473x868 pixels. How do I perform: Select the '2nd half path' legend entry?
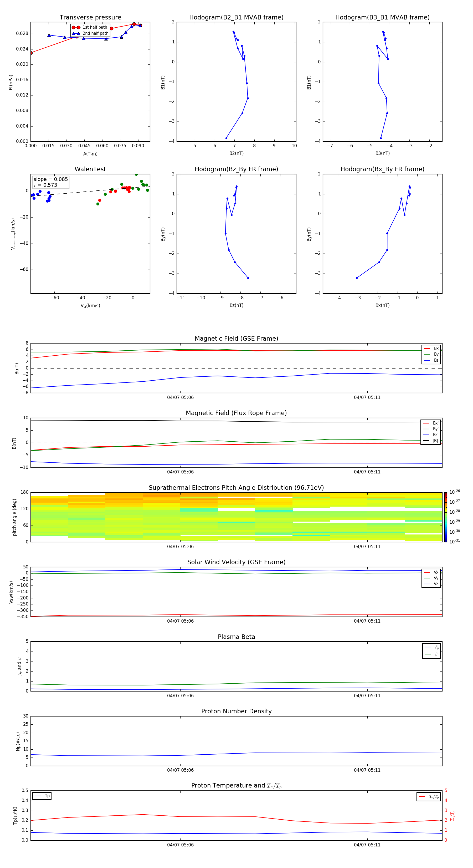(91, 33)
